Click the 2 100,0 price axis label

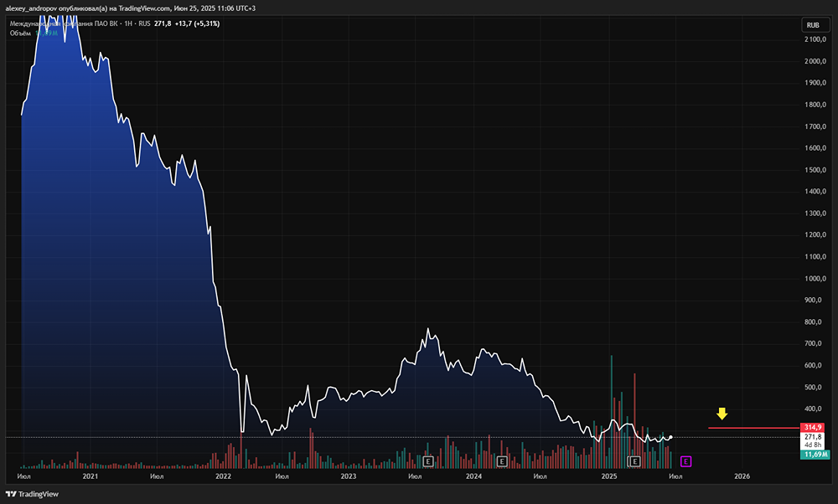(815, 39)
